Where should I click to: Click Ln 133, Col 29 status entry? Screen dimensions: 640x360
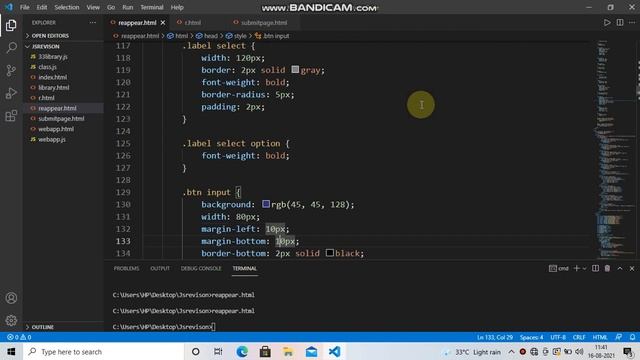pyautogui.click(x=495, y=337)
